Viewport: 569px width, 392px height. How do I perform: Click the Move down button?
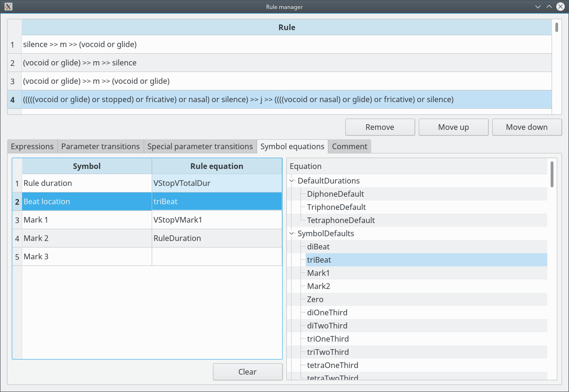(x=527, y=127)
